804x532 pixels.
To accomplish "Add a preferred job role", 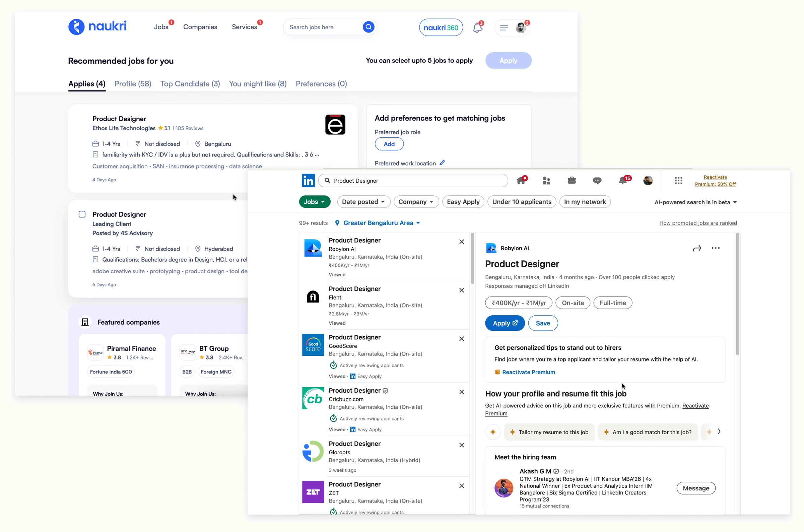I will coord(389,144).
